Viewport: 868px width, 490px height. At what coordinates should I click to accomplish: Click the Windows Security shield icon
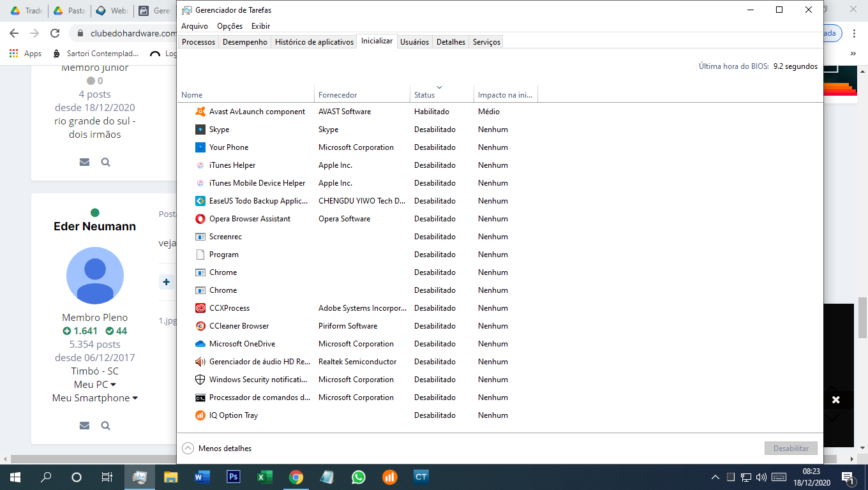[200, 380]
